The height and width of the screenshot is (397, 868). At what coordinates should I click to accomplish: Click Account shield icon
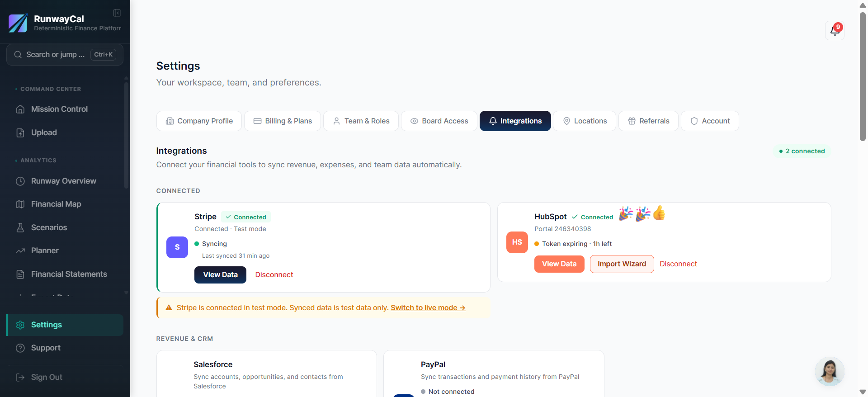[694, 121]
